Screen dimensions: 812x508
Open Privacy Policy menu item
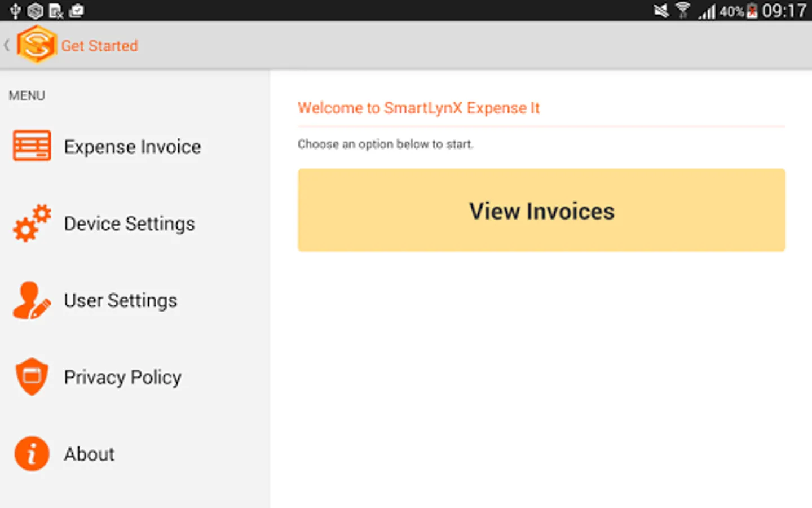[135, 376]
